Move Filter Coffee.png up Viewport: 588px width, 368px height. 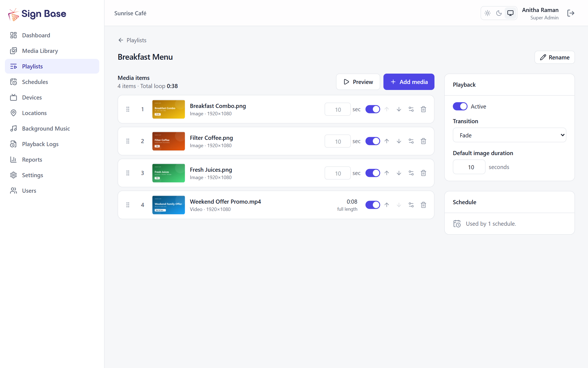click(x=387, y=141)
